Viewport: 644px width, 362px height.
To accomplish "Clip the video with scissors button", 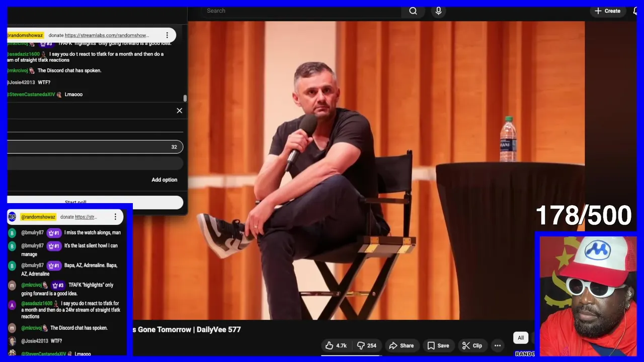I will 472,345.
